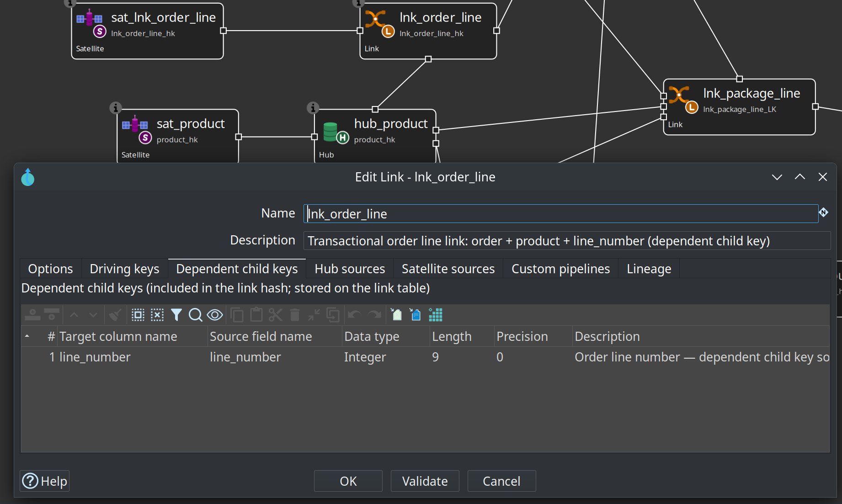Click the info badge on sat_product node
Screen dimensions: 842x504
coord(116,108)
